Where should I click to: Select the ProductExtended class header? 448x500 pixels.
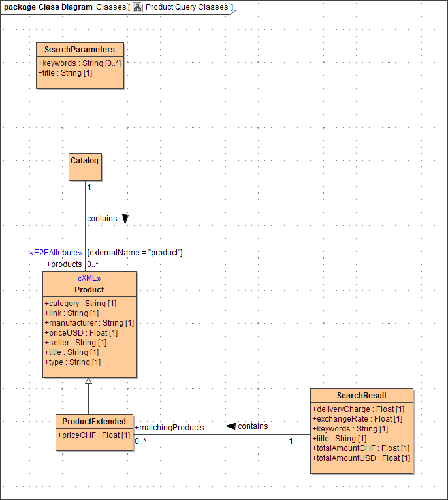coord(95,422)
